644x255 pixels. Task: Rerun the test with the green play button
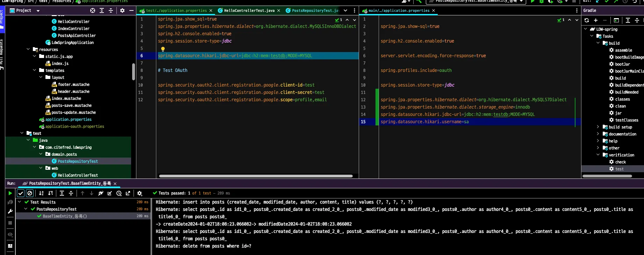coord(10,193)
